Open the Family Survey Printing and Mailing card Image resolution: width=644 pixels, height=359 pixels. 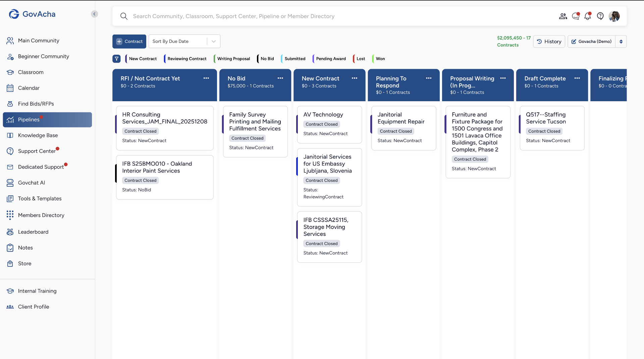click(255, 132)
